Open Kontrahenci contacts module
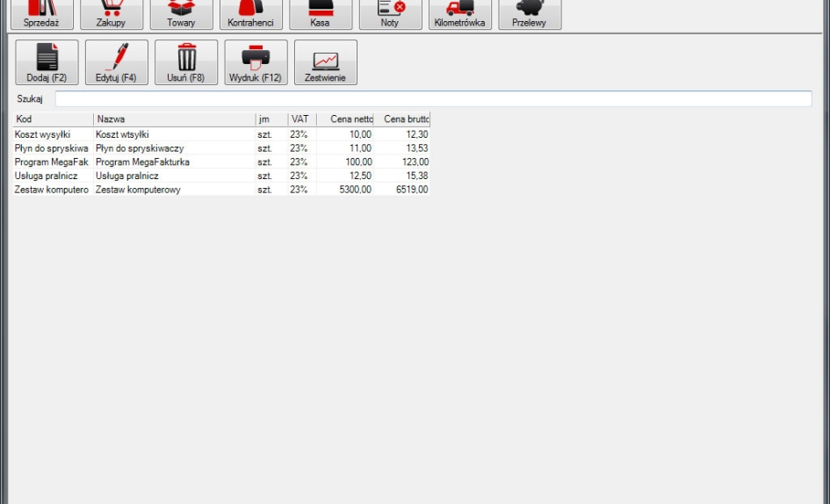830x504 pixels. pyautogui.click(x=250, y=13)
